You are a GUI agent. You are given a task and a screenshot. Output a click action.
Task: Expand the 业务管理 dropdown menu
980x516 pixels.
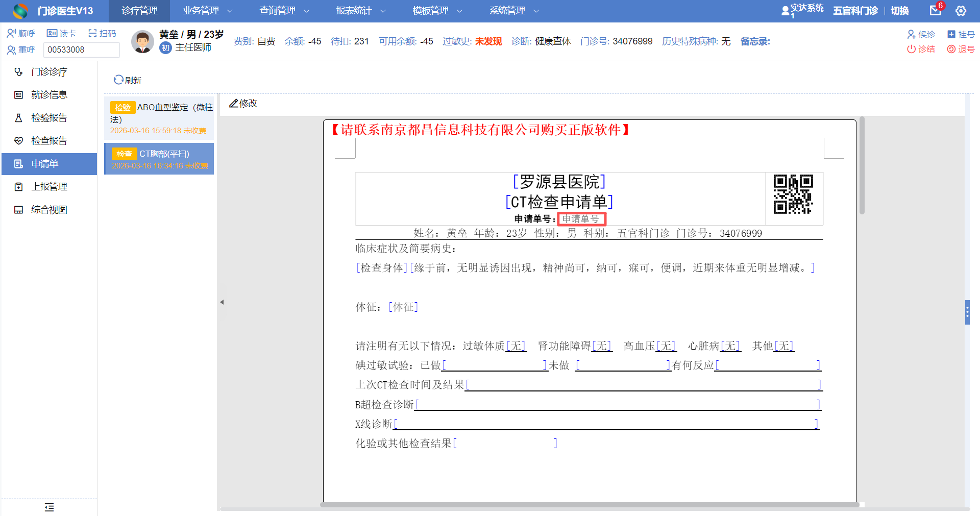(208, 11)
